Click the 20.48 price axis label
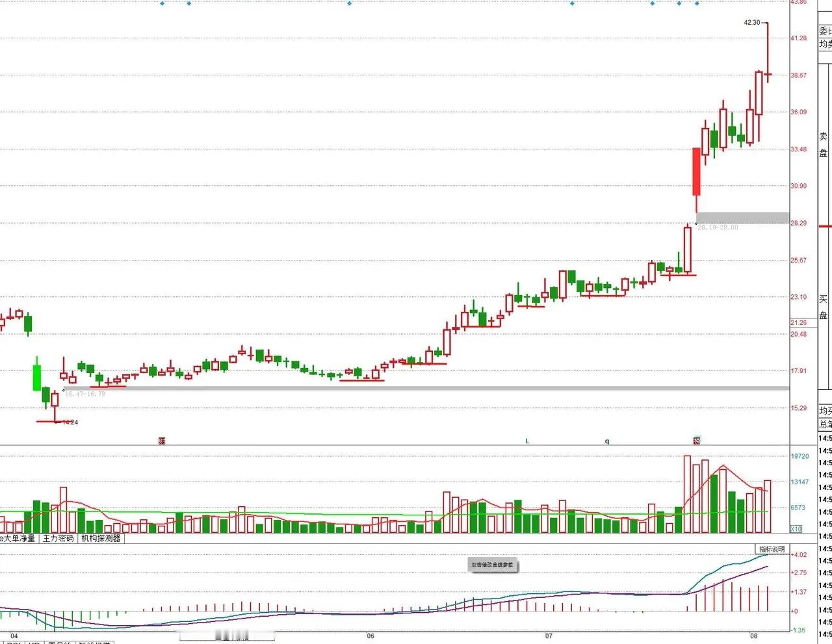The image size is (832, 644). coord(799,334)
